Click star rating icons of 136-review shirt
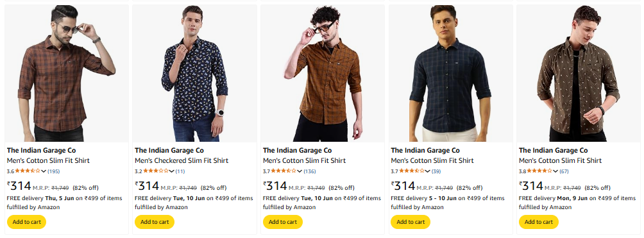The height and width of the screenshot is (238, 644). point(284,171)
